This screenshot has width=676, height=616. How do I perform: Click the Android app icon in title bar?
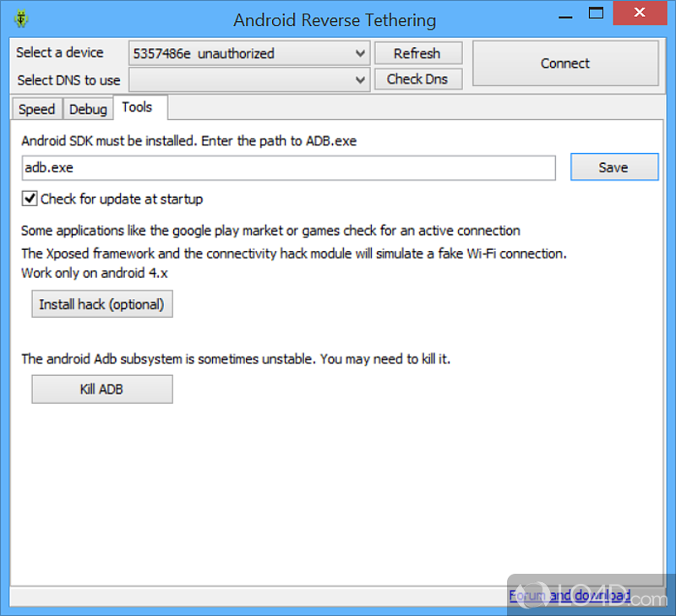point(20,19)
